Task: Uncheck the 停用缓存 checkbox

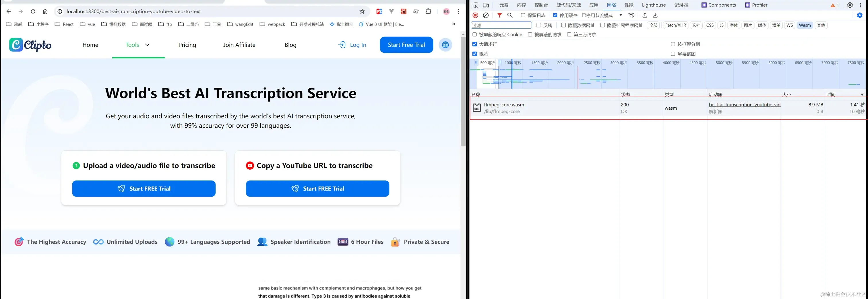Action: click(x=555, y=15)
